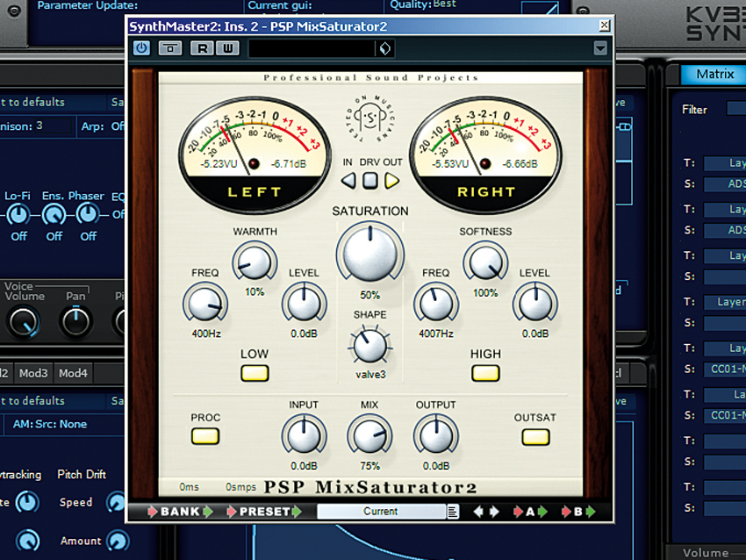Image resolution: width=746 pixels, height=560 pixels.
Task: Toggle the OUTSAT button
Action: [x=535, y=437]
